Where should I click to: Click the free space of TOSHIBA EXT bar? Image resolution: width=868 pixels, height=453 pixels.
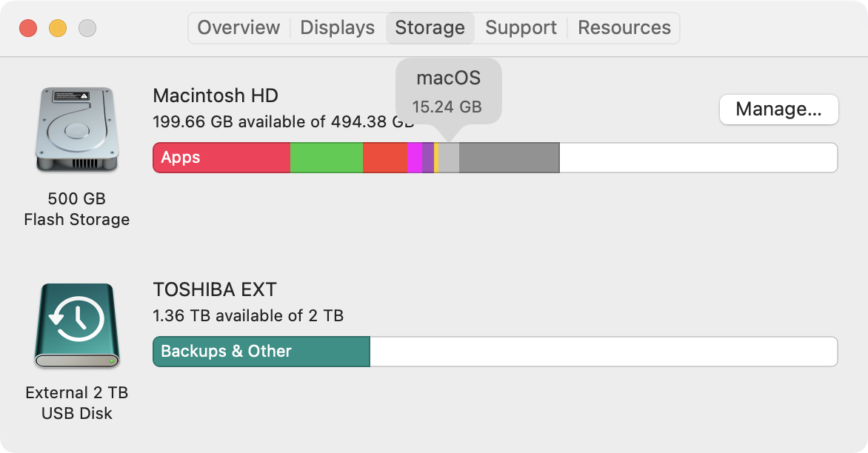(x=604, y=352)
